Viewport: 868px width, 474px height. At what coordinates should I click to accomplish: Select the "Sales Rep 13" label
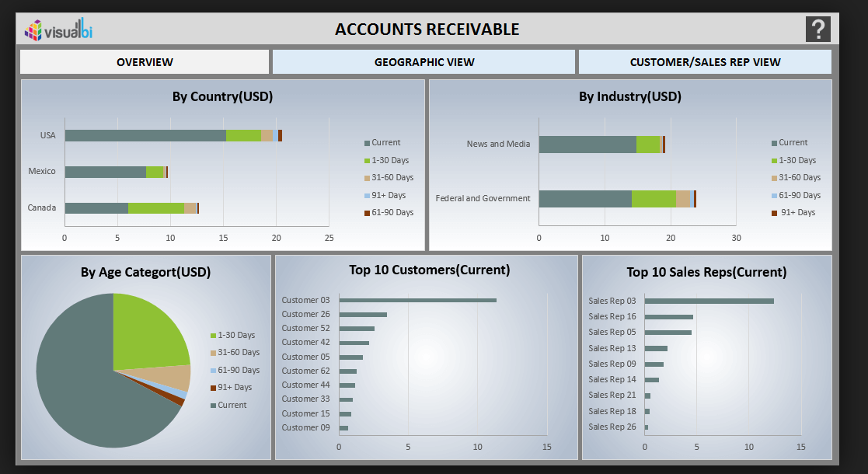click(x=612, y=348)
